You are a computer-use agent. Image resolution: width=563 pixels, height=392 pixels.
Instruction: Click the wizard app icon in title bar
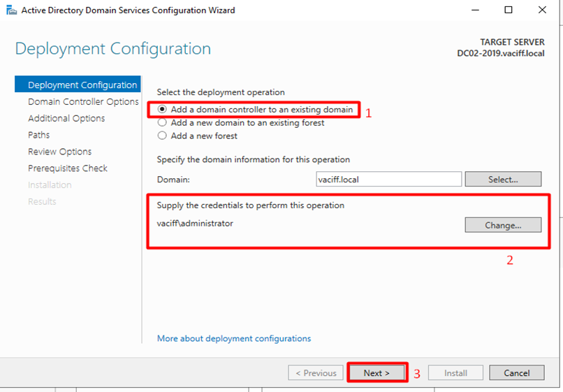10,10
